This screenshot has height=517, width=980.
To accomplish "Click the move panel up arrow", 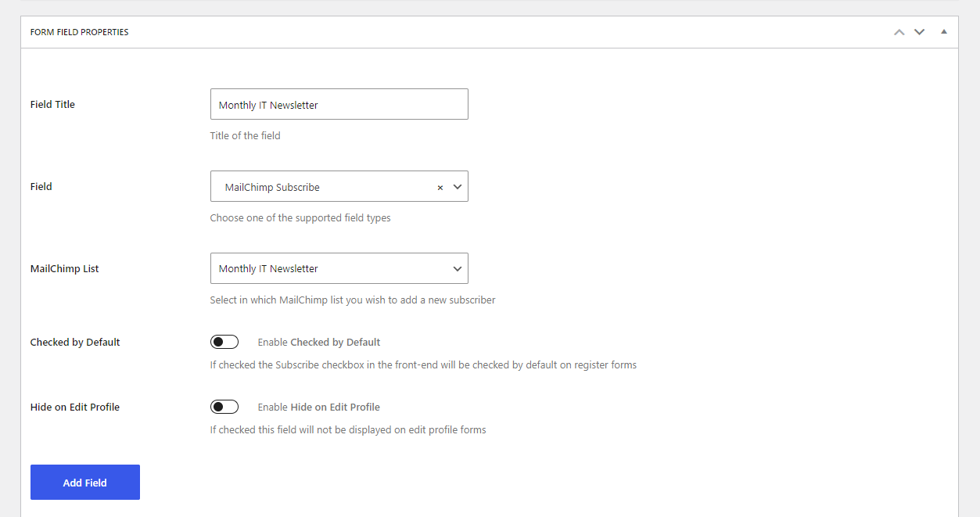I will [x=899, y=32].
